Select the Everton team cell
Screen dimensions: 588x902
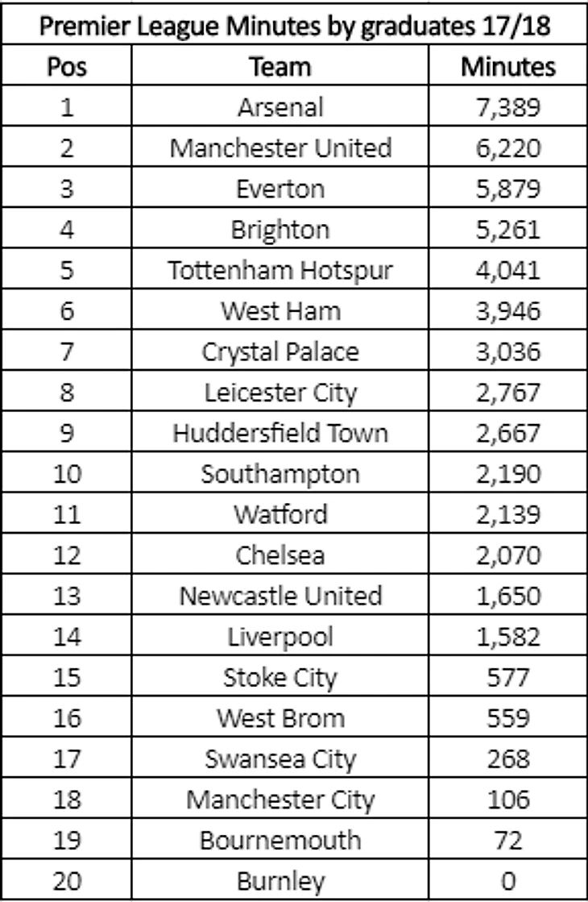pyautogui.click(x=280, y=189)
